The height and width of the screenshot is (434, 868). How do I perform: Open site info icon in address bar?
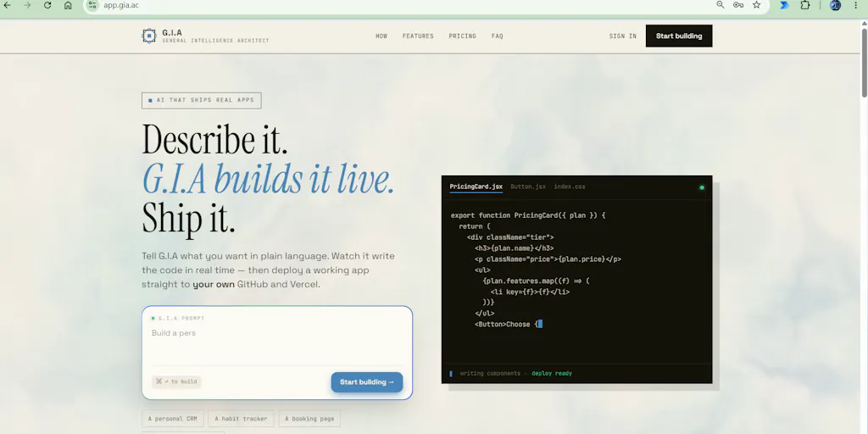click(92, 5)
